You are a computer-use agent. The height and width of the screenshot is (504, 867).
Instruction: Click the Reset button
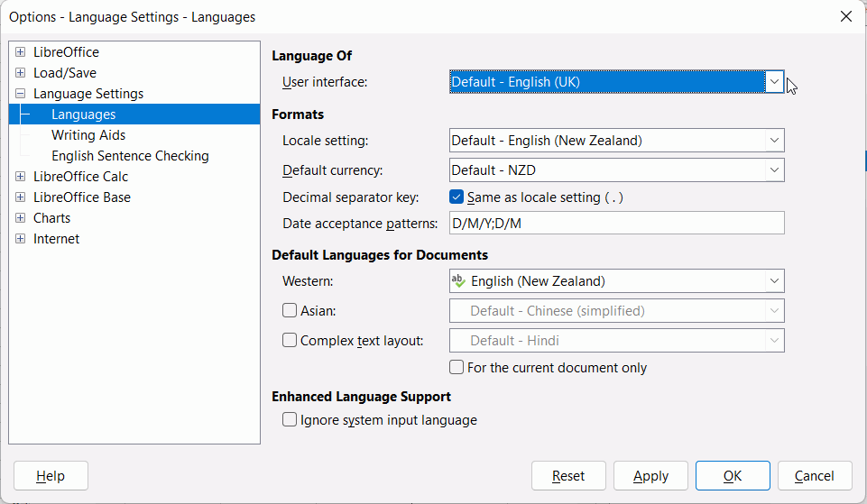pyautogui.click(x=568, y=476)
